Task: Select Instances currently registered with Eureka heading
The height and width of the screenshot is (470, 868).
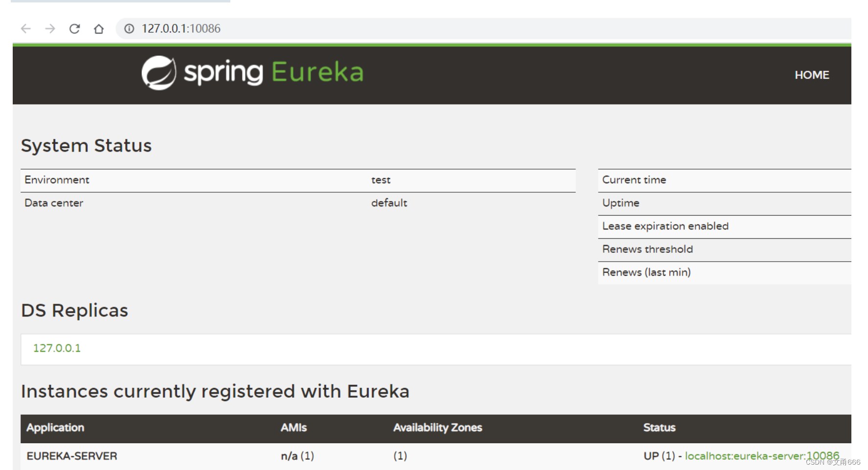Action: [215, 391]
